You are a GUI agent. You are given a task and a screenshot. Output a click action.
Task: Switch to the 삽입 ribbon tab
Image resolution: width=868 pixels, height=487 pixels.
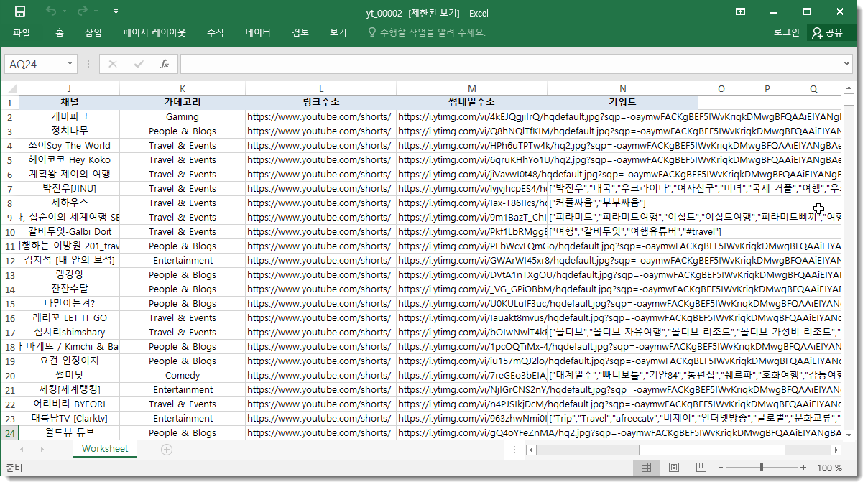coord(93,32)
